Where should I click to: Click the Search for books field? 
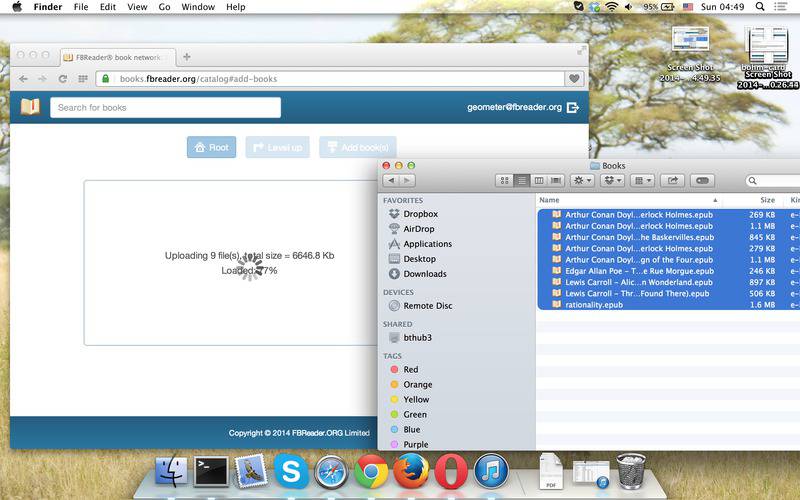pyautogui.click(x=165, y=107)
